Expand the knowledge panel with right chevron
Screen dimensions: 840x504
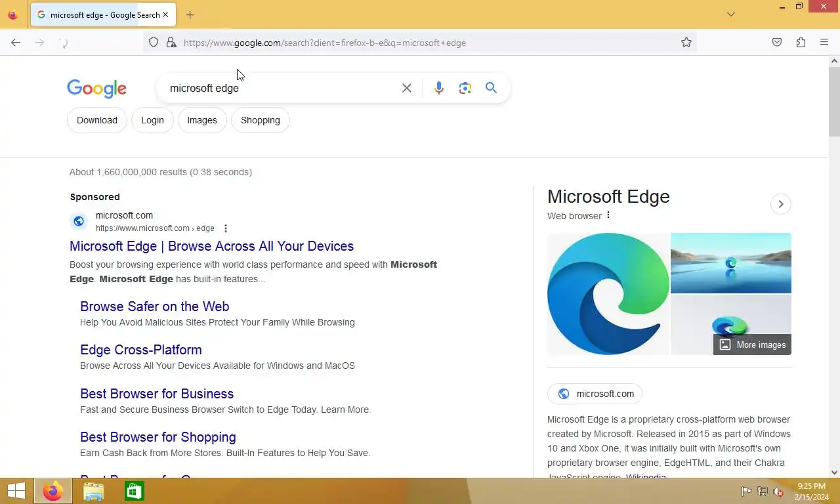781,204
